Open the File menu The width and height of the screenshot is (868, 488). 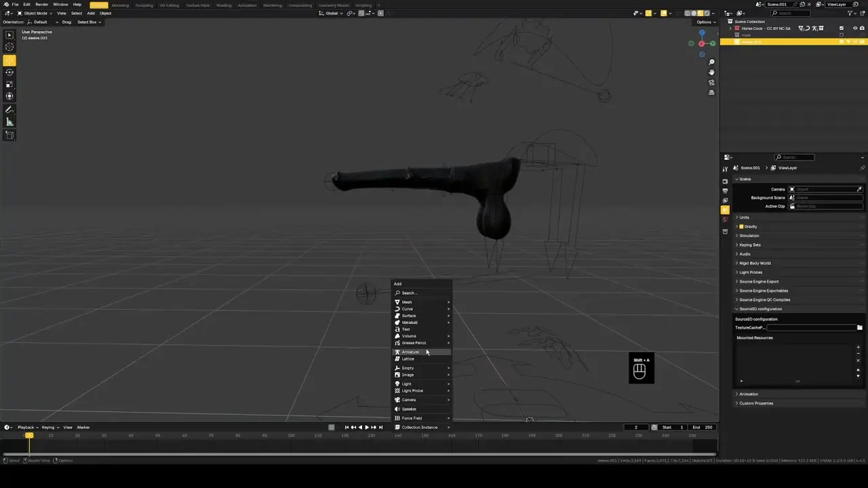coord(15,4)
